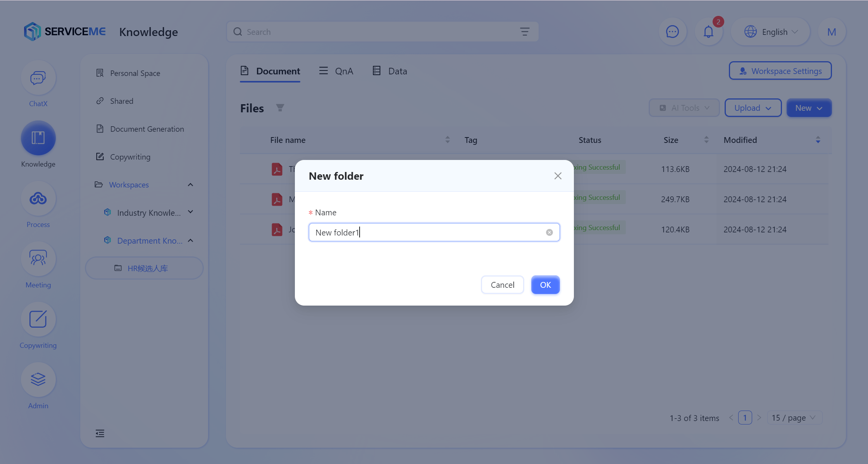Click the notification bell icon
Image resolution: width=868 pixels, height=464 pixels.
pyautogui.click(x=708, y=32)
